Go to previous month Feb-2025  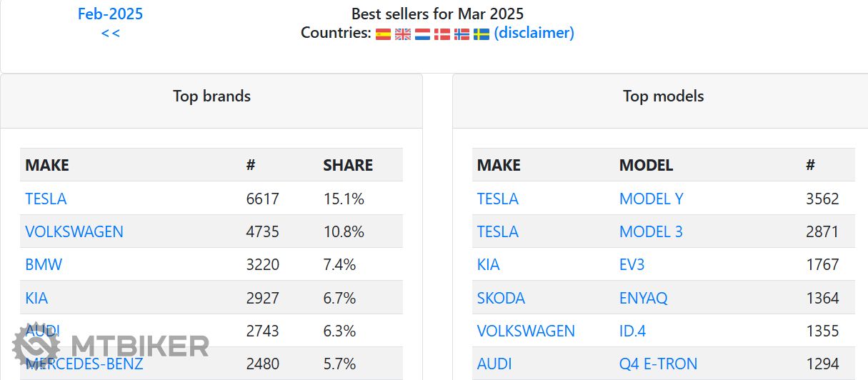(x=110, y=14)
